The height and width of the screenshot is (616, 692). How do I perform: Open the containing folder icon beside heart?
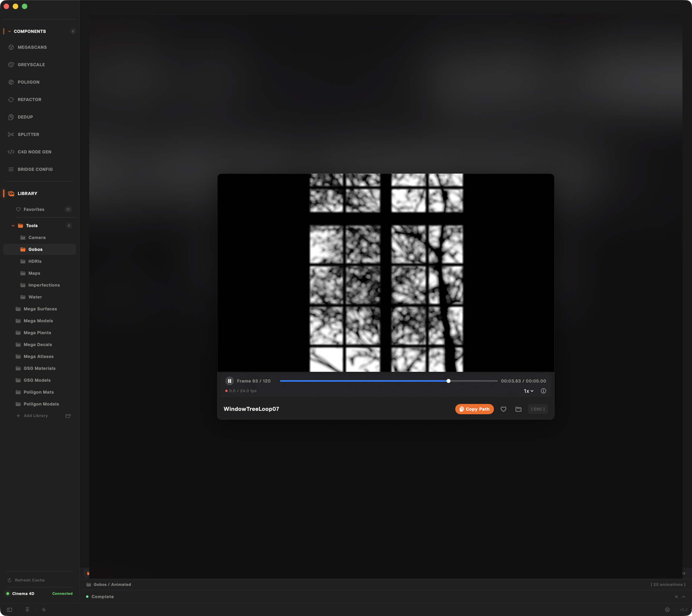[x=518, y=409]
